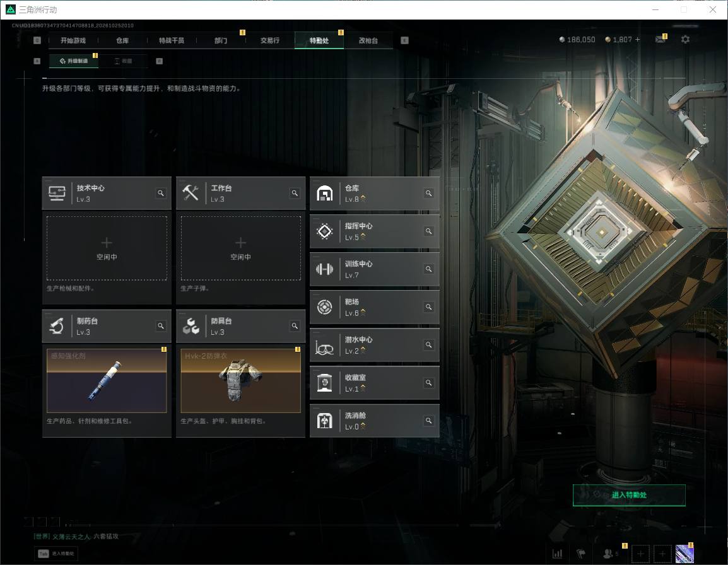Switch to the 仓库 top tab

[122, 40]
